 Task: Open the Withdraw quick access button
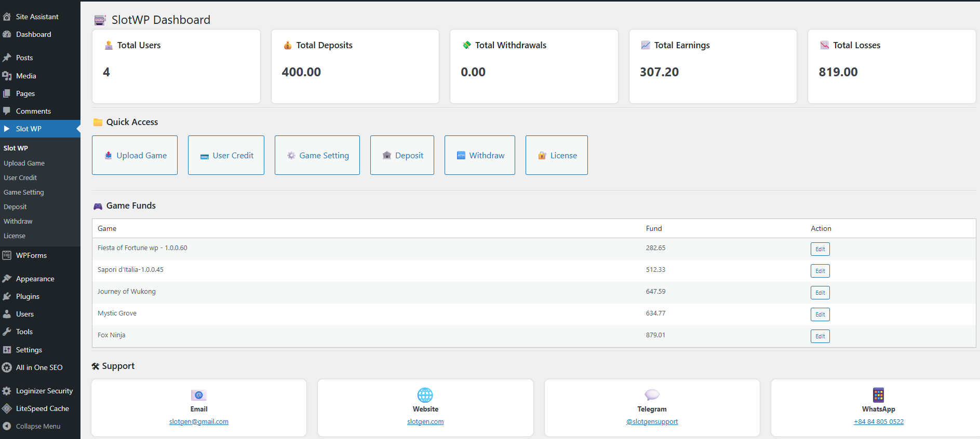pos(480,155)
